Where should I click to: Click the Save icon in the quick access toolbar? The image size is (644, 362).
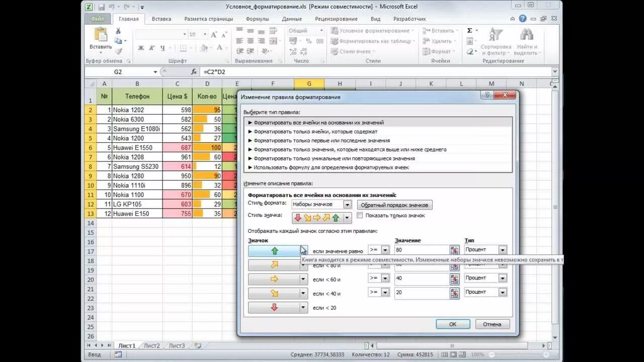coord(101,7)
